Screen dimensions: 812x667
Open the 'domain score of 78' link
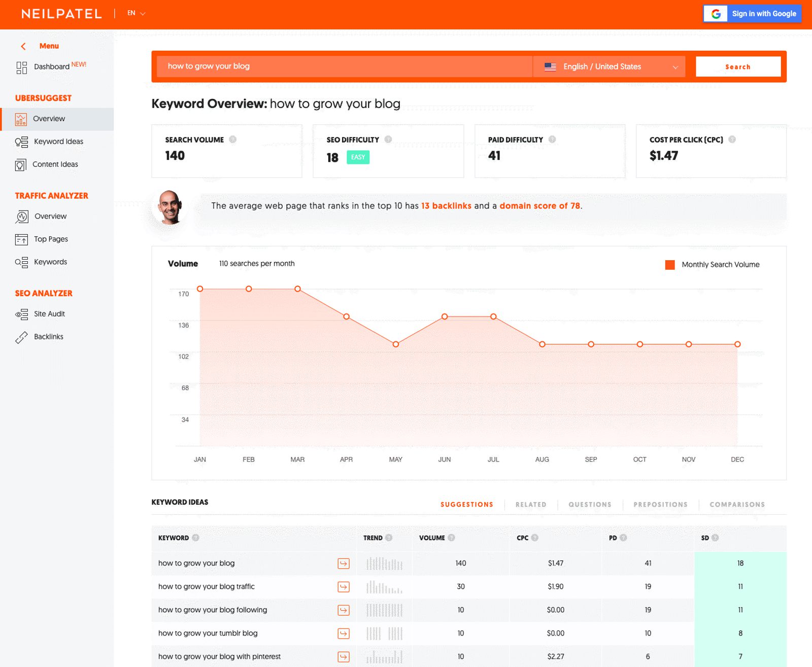point(539,206)
